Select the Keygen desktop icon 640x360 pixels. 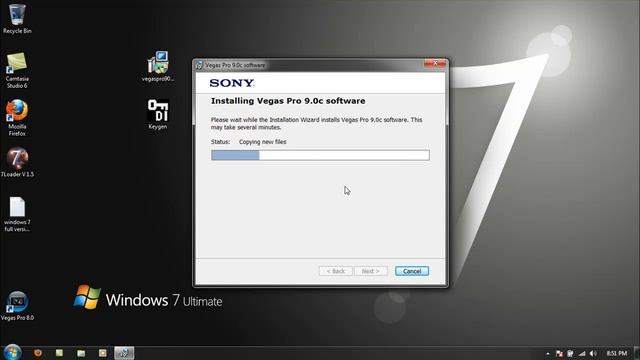coord(158,114)
